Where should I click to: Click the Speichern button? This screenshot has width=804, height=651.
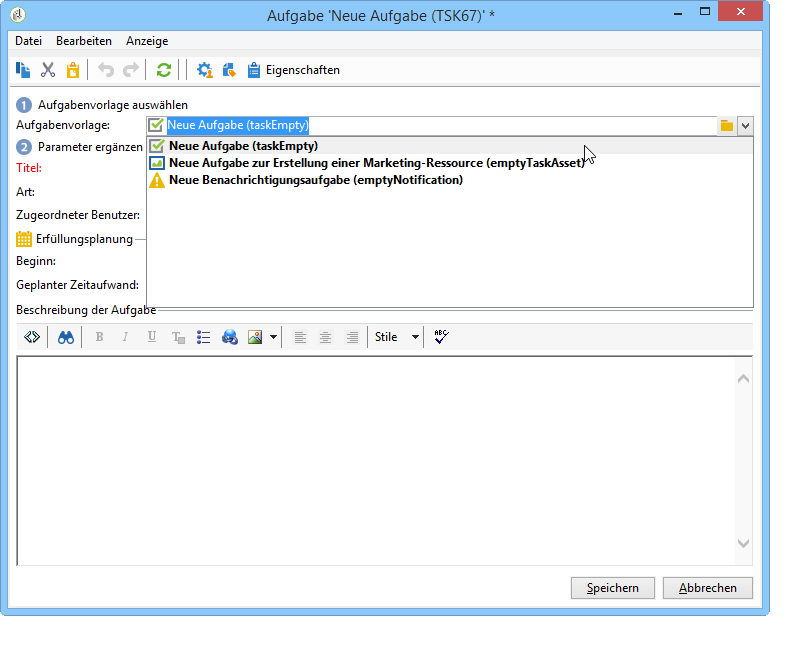613,588
